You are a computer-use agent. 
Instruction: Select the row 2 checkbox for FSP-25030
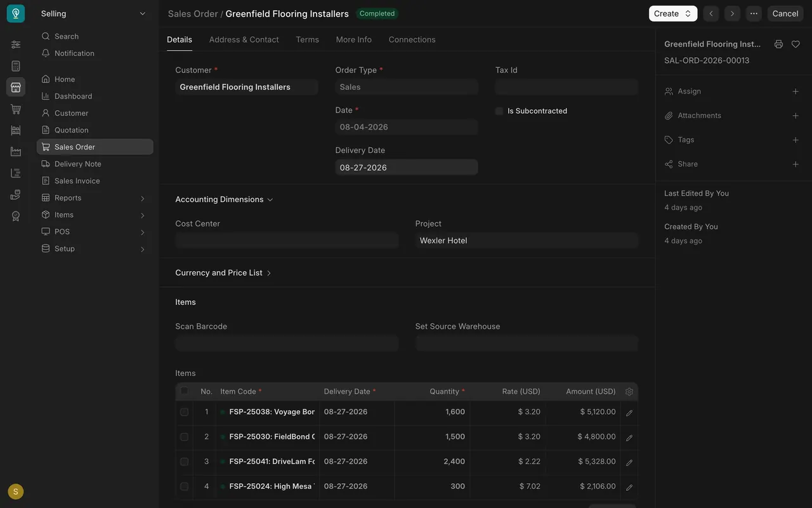point(185,437)
